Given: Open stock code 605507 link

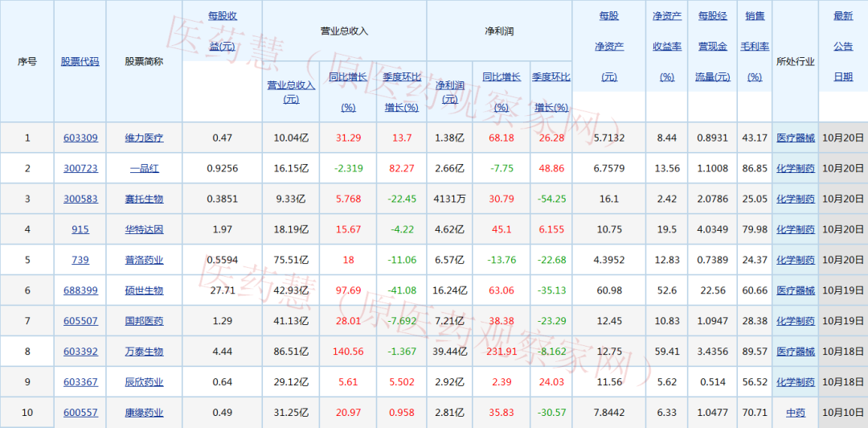Looking at the screenshot, I should point(80,320).
